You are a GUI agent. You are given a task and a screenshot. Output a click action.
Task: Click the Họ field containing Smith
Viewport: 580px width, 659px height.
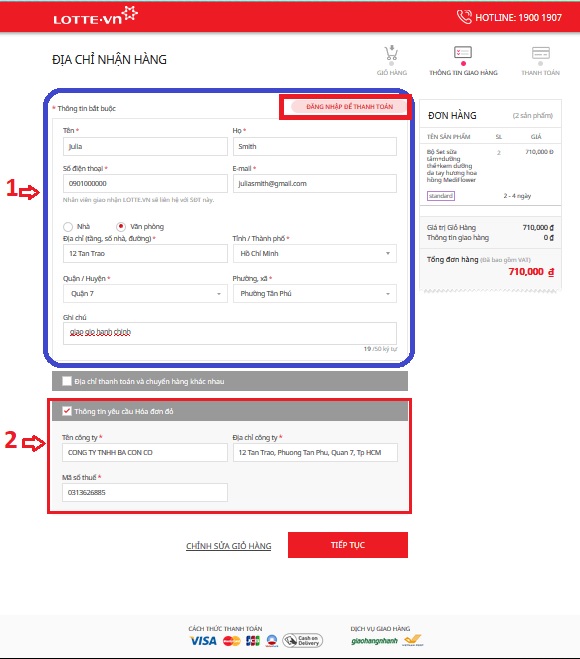tap(314, 146)
